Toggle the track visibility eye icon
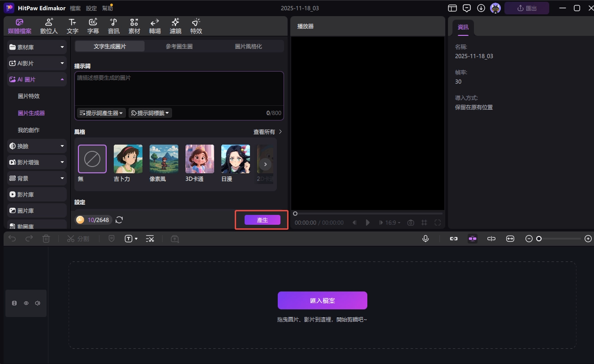The height and width of the screenshot is (364, 594). (26, 303)
